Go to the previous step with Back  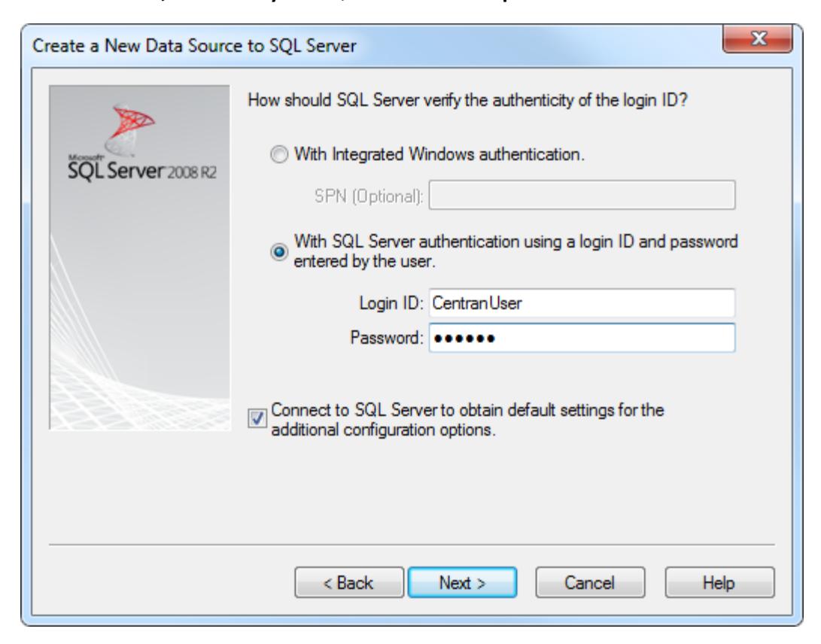coord(348,582)
